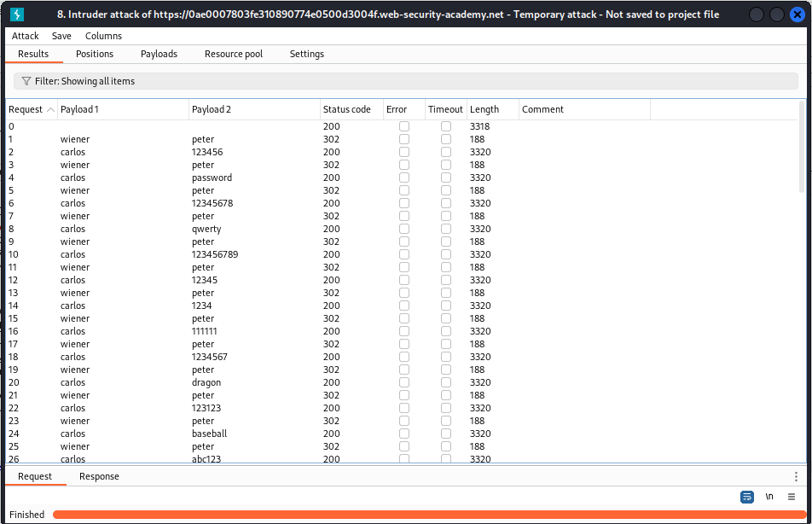Toggle Error checkbox in request 24 row

(404, 434)
